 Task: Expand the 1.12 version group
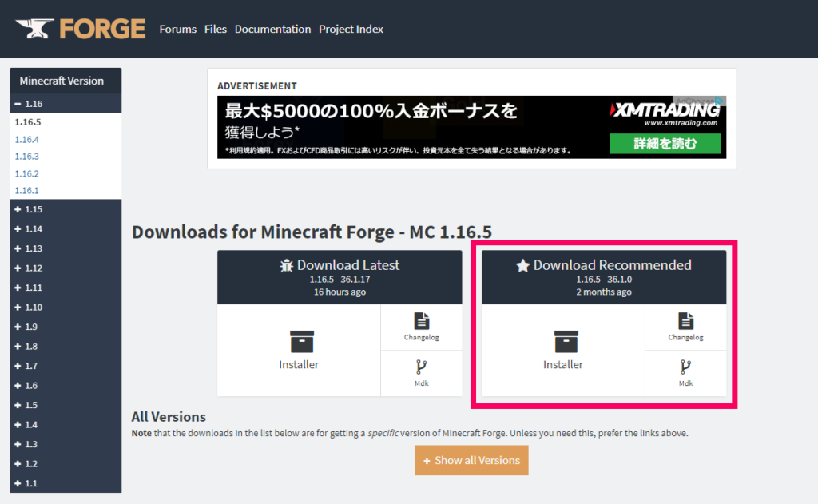pos(66,268)
